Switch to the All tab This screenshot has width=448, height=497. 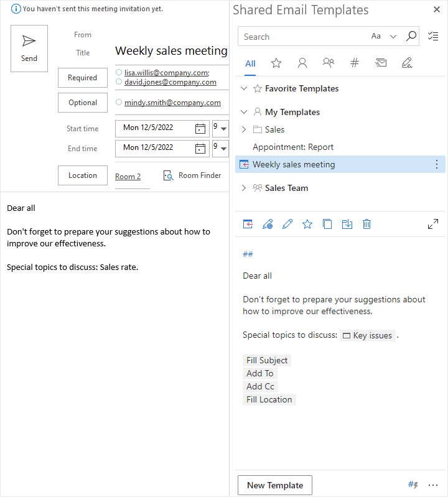point(250,63)
